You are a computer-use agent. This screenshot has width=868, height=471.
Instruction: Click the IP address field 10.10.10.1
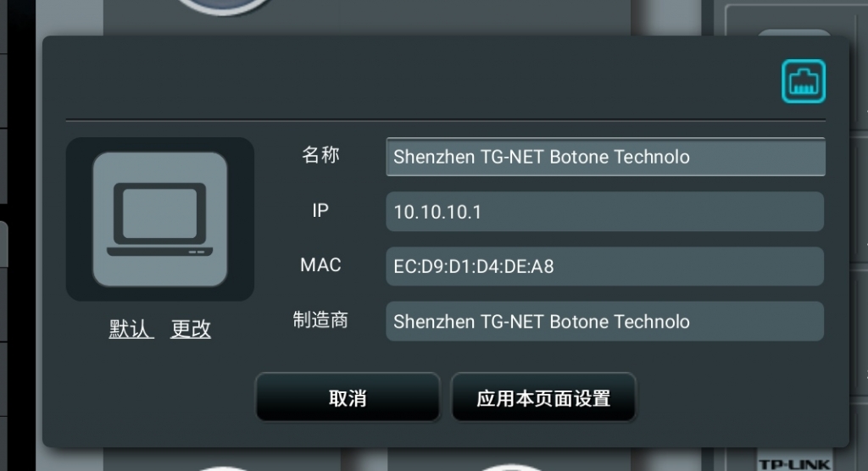click(x=604, y=212)
